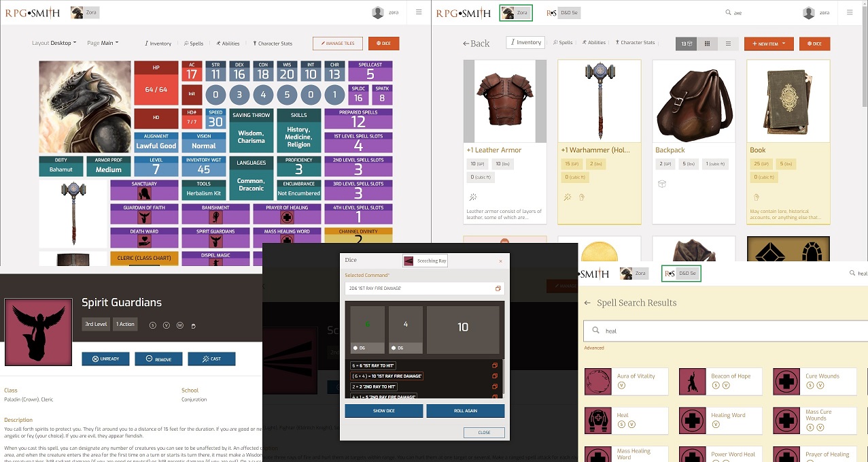Click the Cleric (Class Chart) tile
The image size is (868, 462).
pyautogui.click(x=144, y=259)
